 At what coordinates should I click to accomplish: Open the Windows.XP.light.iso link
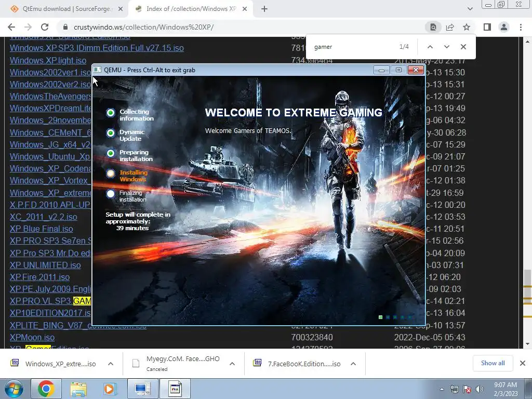coord(48,60)
